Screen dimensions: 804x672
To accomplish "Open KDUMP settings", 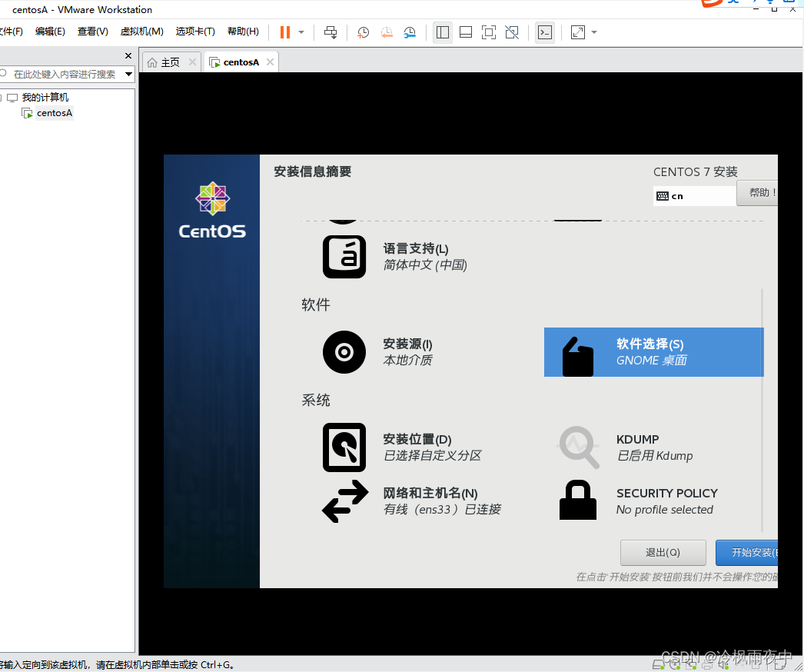I will [x=626, y=447].
